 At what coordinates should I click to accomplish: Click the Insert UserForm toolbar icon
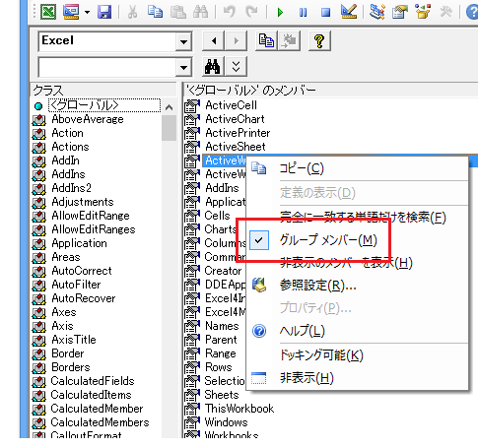tap(71, 12)
